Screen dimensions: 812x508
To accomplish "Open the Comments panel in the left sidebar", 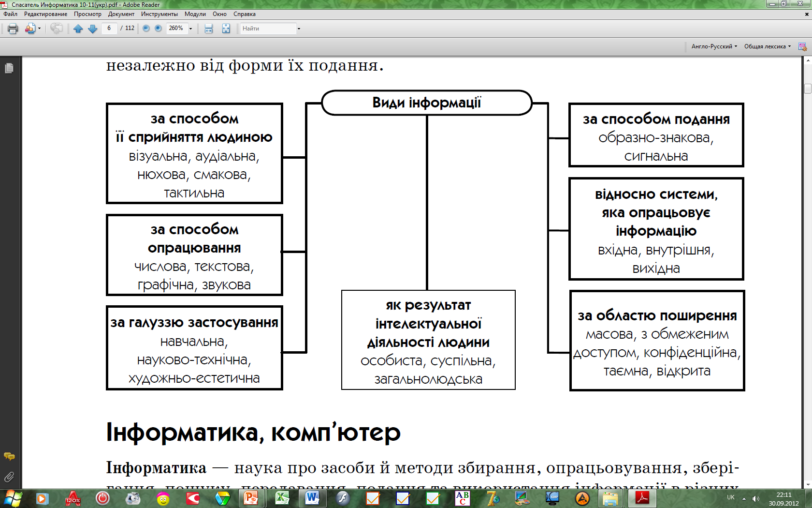I will [x=9, y=456].
